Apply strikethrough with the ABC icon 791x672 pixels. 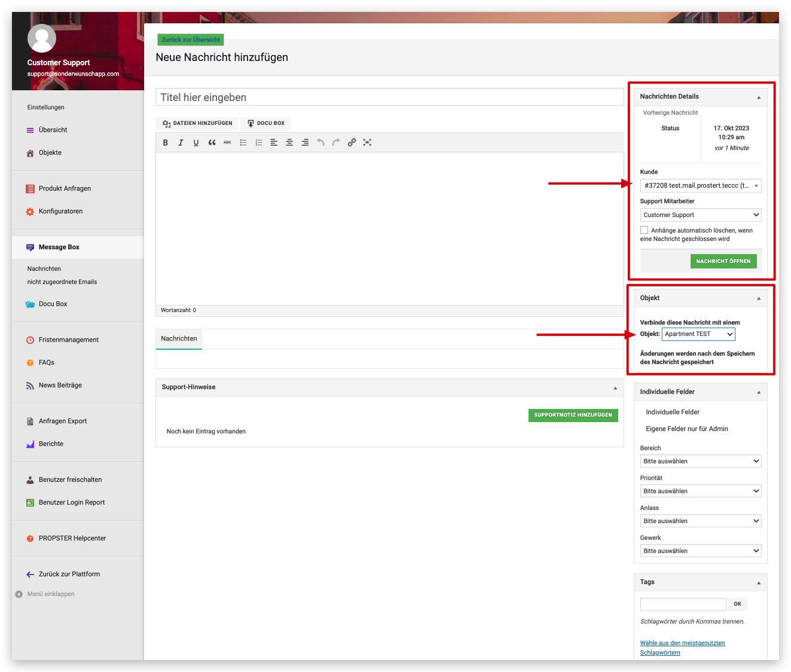pyautogui.click(x=227, y=142)
